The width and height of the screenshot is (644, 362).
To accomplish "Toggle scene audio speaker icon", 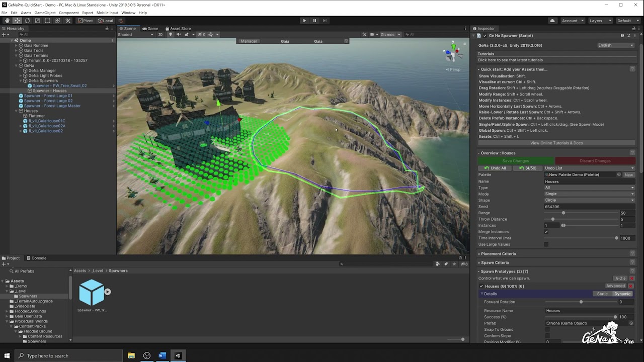I will (x=178, y=35).
